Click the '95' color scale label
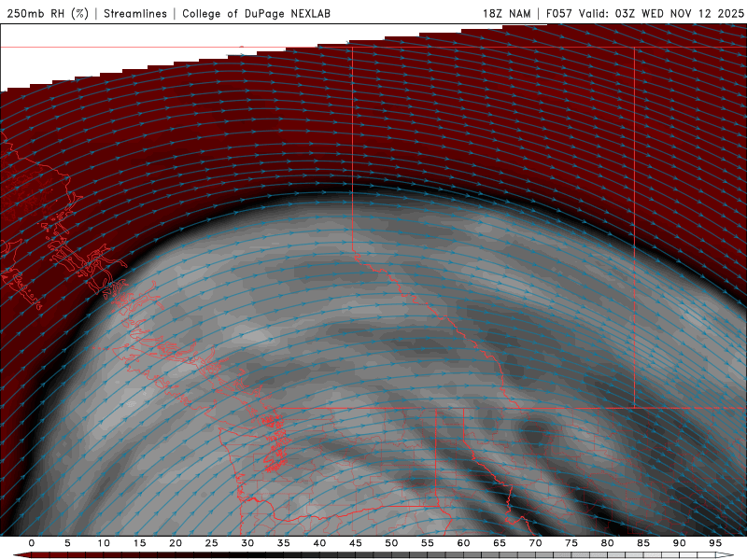This screenshot has width=747, height=560. (715, 543)
